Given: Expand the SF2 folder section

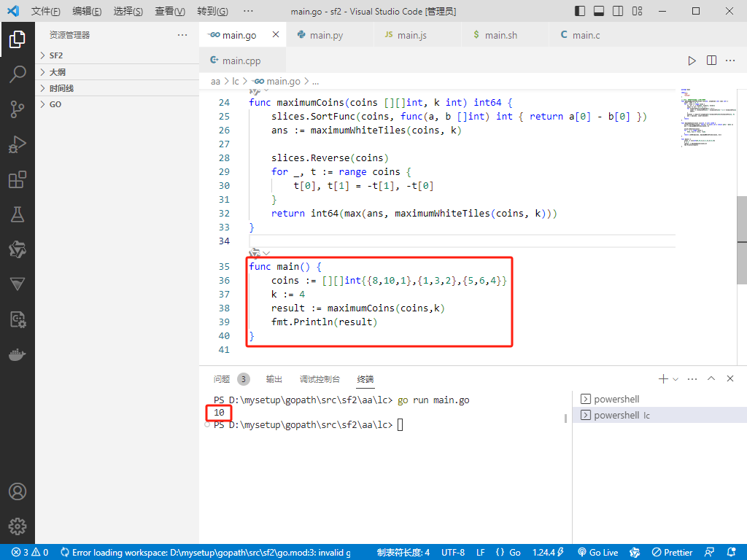Looking at the screenshot, I should 117,55.
